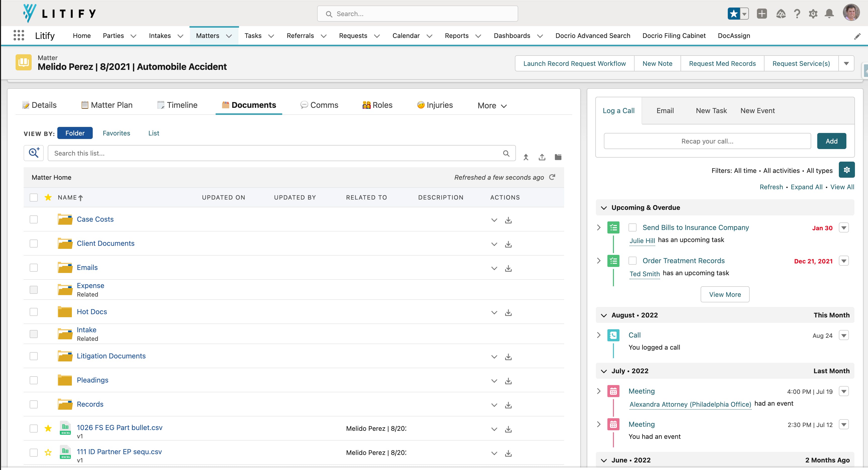868x470 pixels.
Task: Open the app launcher grid icon
Action: 19,35
